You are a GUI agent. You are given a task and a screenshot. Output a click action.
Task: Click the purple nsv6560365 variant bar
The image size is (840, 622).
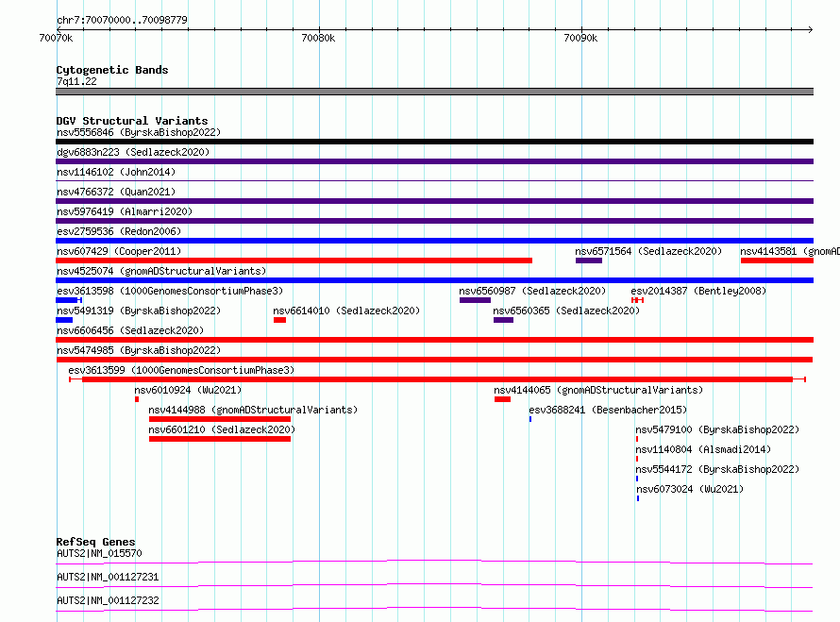[504, 320]
